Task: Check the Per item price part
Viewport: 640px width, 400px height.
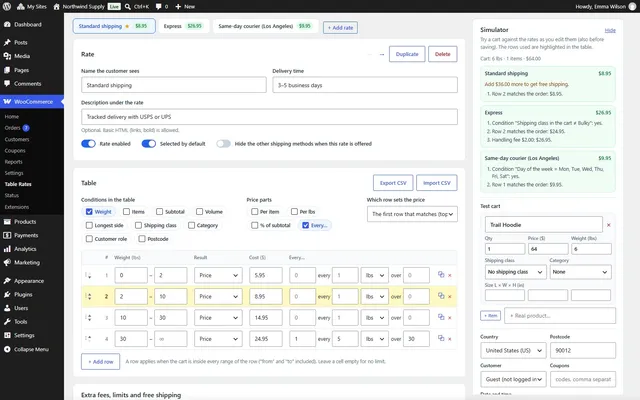Action: pos(255,211)
